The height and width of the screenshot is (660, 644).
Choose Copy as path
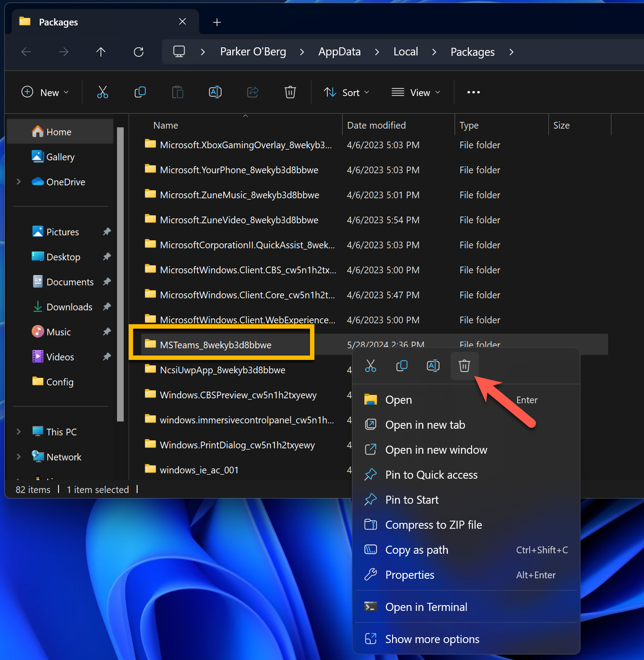click(x=466, y=550)
